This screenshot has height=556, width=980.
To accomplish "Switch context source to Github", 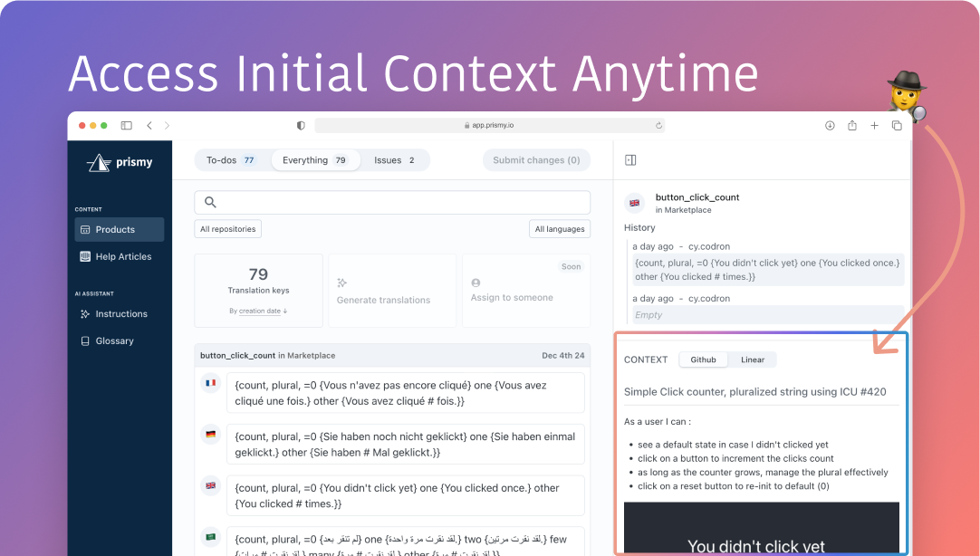I will [x=703, y=359].
